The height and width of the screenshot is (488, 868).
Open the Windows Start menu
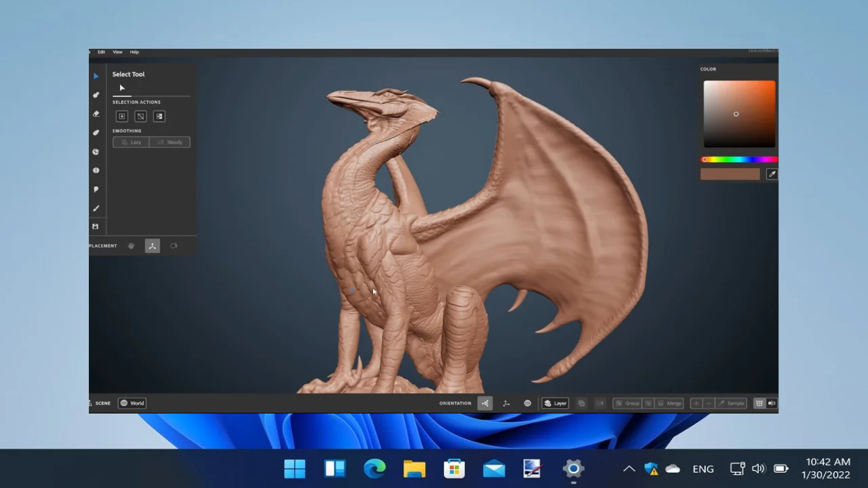(295, 468)
